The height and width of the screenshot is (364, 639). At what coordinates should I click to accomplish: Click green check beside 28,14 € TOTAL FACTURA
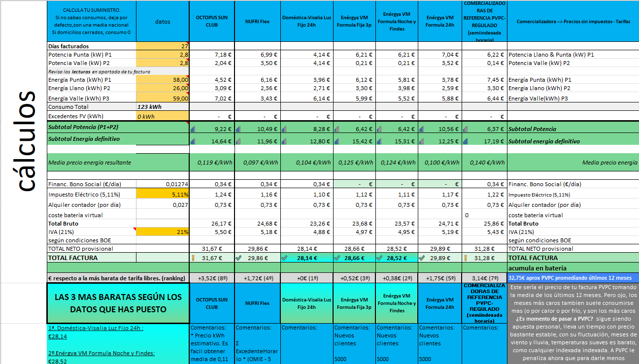285,258
